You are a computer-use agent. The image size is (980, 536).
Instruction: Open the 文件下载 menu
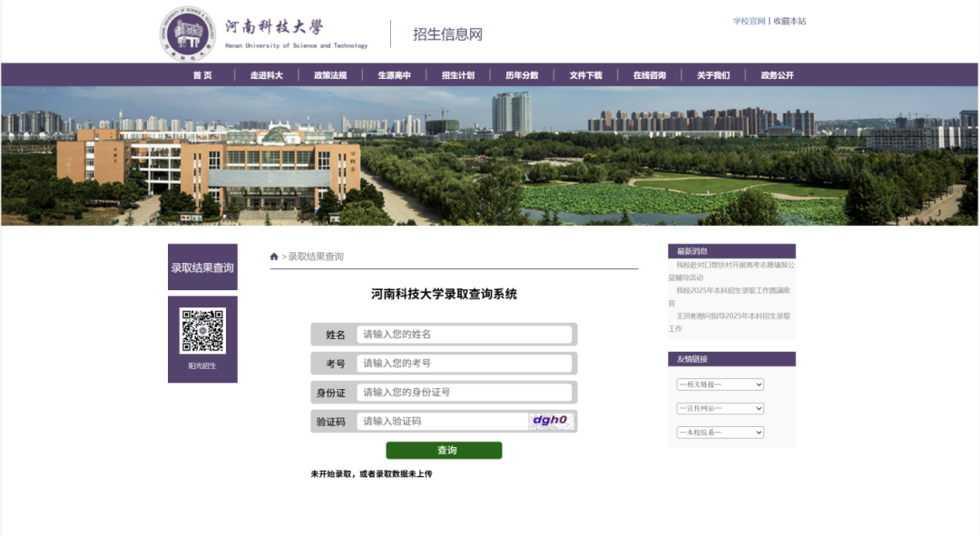[x=585, y=75]
